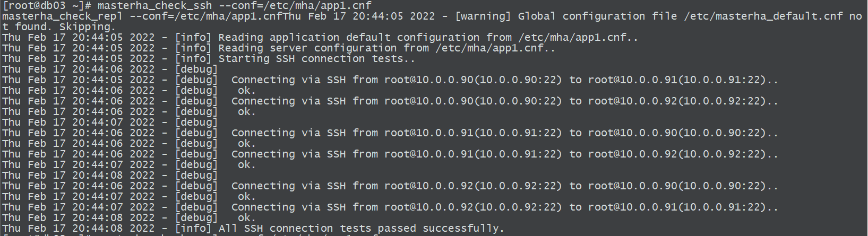Click the last 'ok.' debug result line
Screen dimensions: 868x236
coord(129,217)
